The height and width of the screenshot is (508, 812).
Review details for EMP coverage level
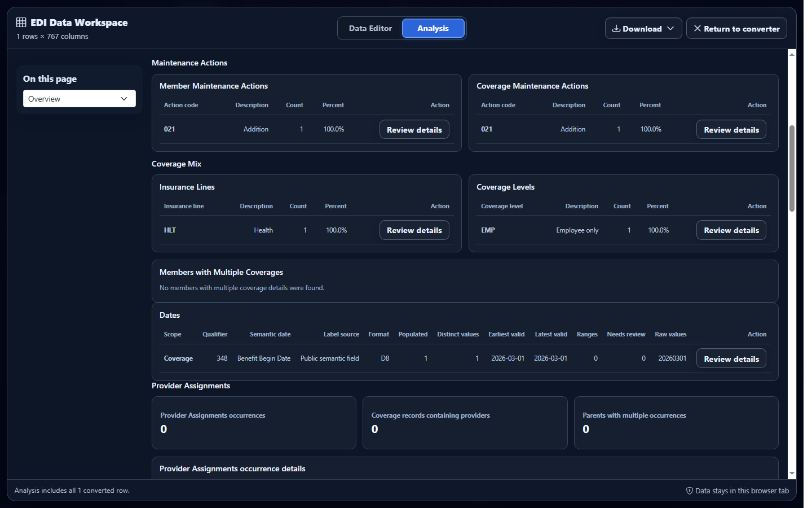coord(731,230)
